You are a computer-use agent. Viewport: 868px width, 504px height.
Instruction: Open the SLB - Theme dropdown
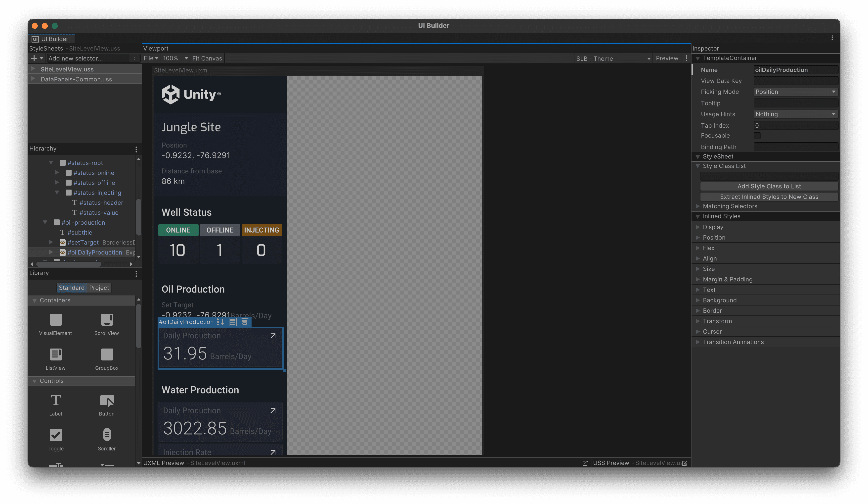[613, 58]
